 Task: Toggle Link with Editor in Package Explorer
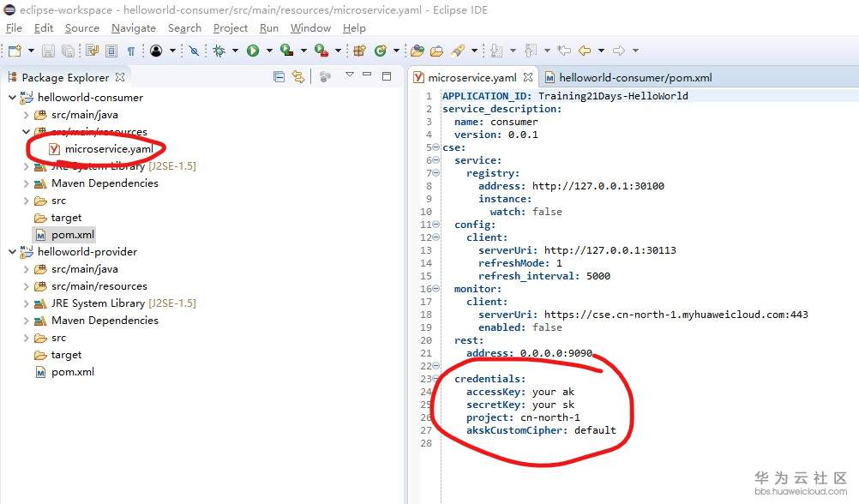pos(298,76)
